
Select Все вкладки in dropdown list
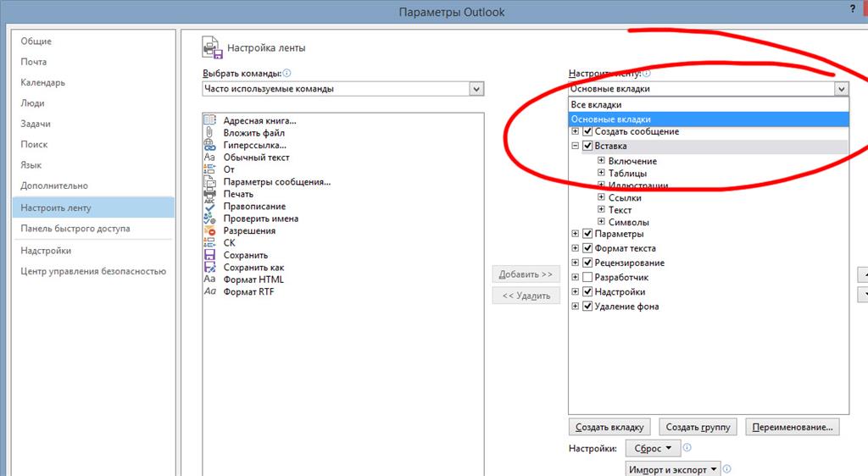[x=709, y=104]
